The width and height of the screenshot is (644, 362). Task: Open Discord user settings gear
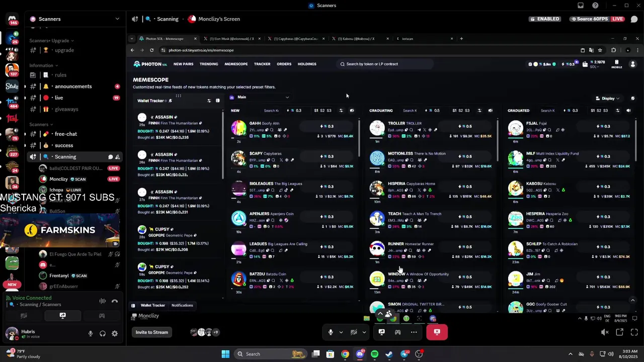click(115, 333)
